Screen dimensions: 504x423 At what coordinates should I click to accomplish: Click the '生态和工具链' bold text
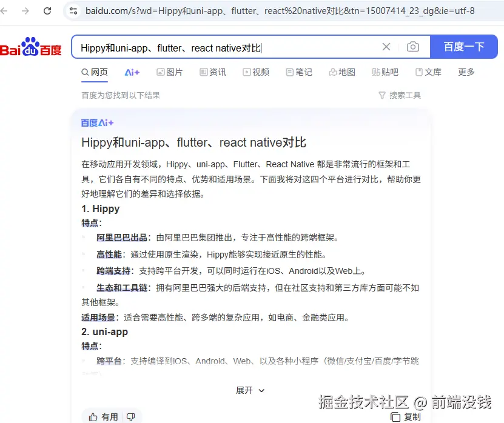click(122, 288)
